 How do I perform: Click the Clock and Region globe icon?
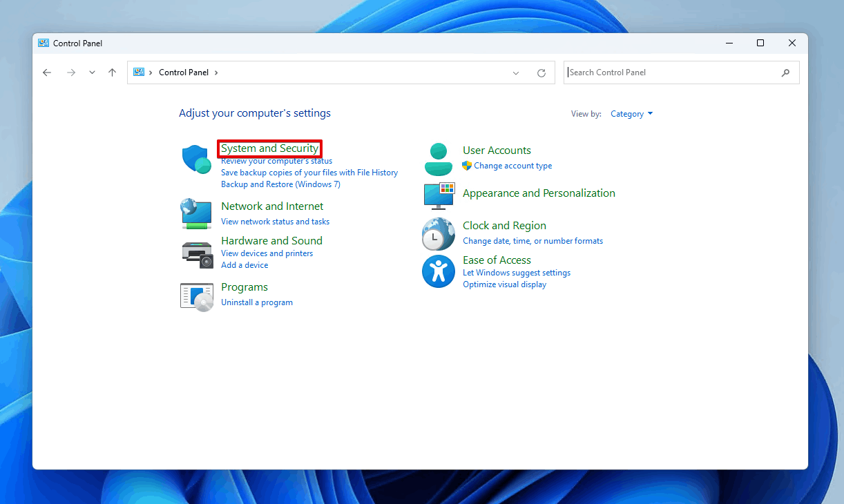click(438, 233)
